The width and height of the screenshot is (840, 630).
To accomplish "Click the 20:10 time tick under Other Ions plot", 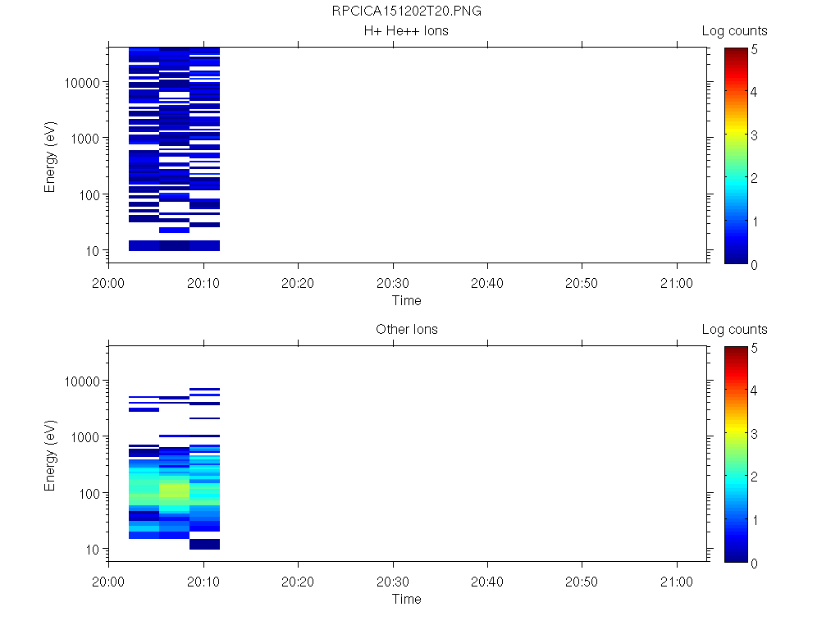I will pyautogui.click(x=203, y=582).
